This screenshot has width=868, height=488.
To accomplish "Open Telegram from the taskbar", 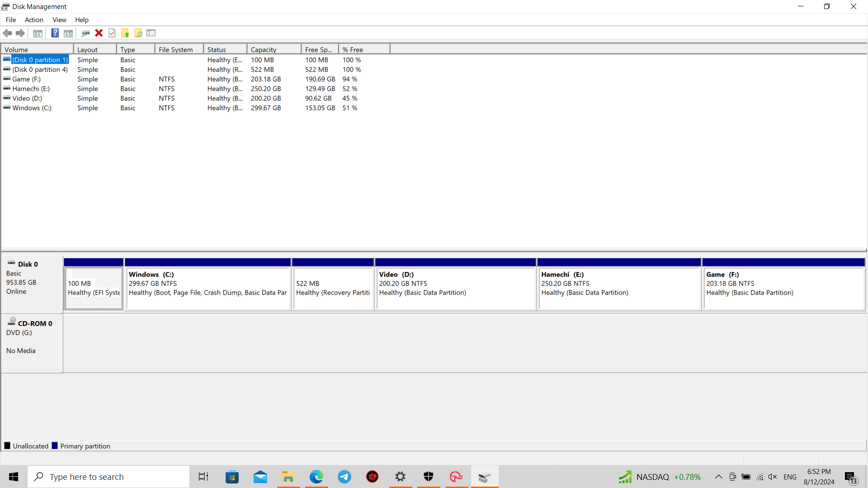I will 344,477.
